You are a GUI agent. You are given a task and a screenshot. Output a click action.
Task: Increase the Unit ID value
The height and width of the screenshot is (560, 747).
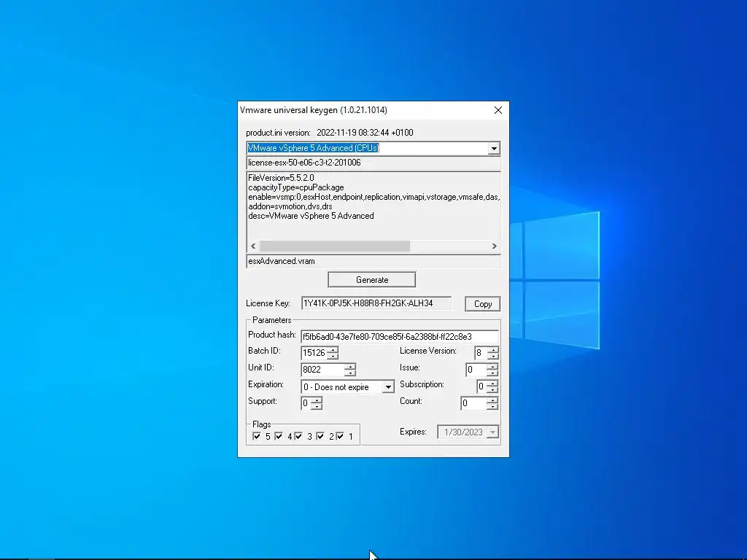point(350,367)
